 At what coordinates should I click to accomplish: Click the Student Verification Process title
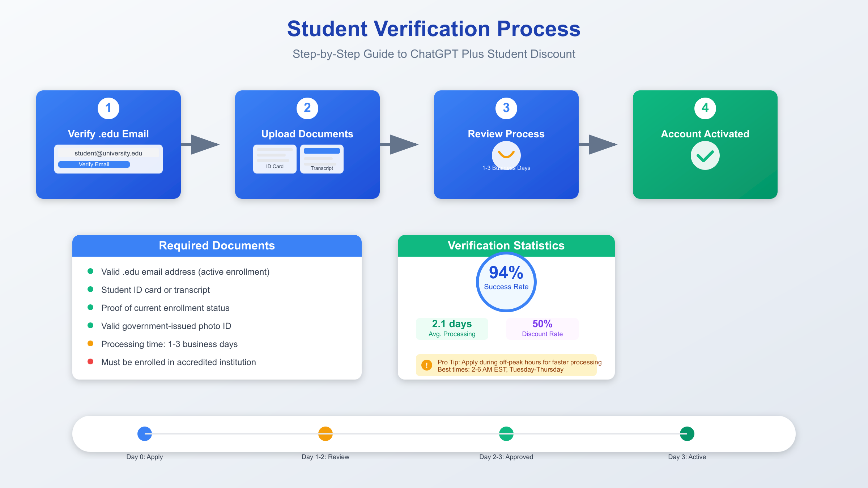[434, 29]
